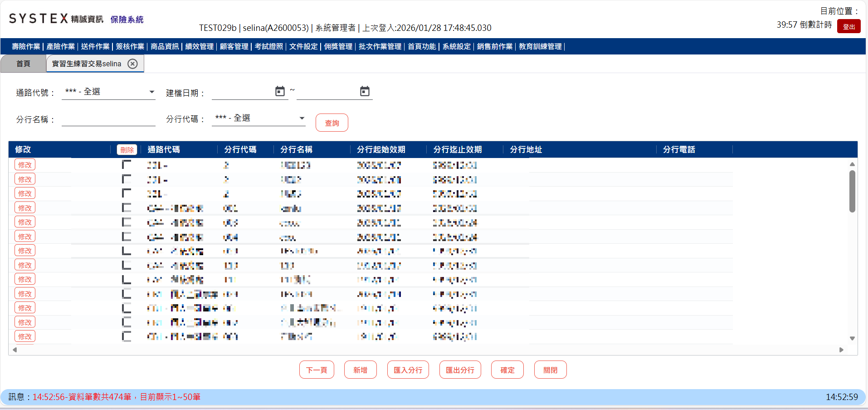Click the table's vertical scrollbar thumb
Image resolution: width=868 pixels, height=410 pixels.
[852, 191]
